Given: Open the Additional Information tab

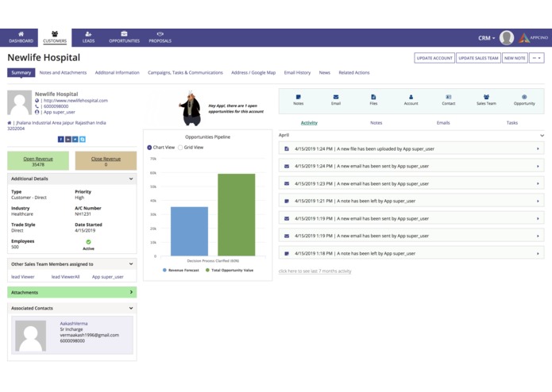Looking at the screenshot, I should coord(118,73).
